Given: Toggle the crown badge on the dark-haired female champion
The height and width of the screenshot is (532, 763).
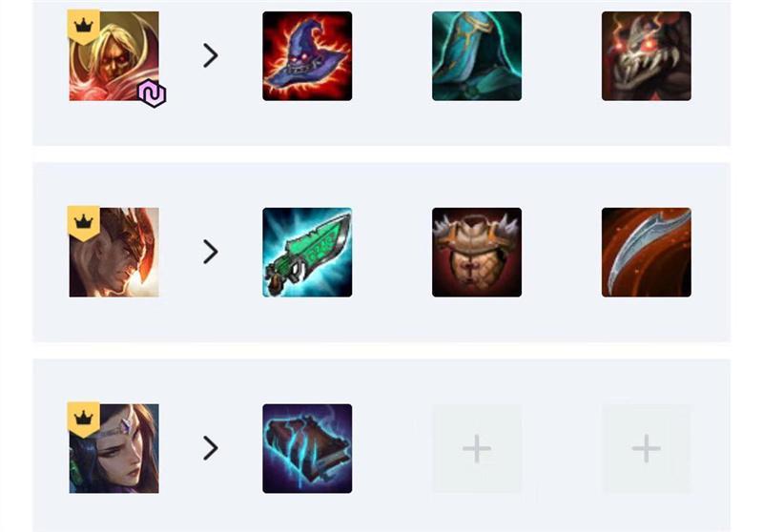Looking at the screenshot, I should pyautogui.click(x=84, y=419).
